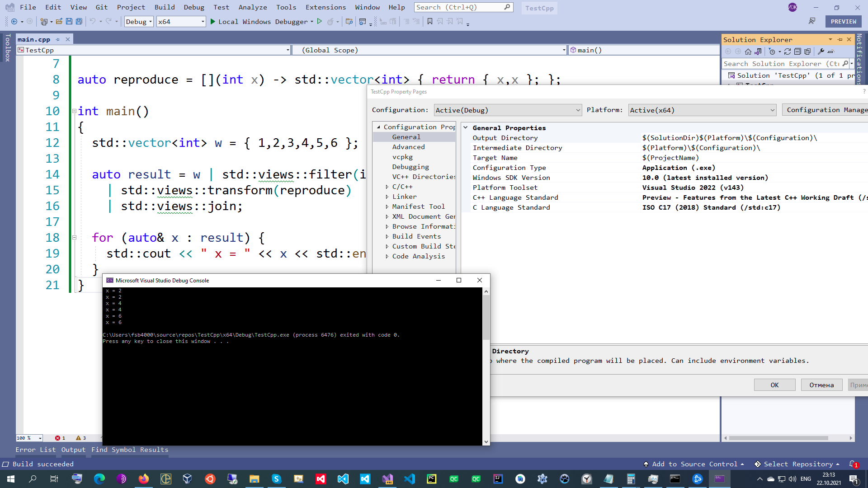Sync Solution Explorer with active document

757,52
